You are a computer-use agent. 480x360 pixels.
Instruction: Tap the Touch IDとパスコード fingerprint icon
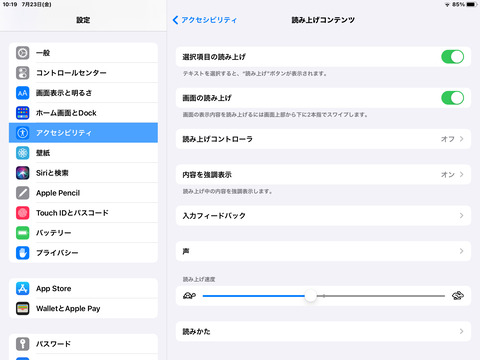23,213
